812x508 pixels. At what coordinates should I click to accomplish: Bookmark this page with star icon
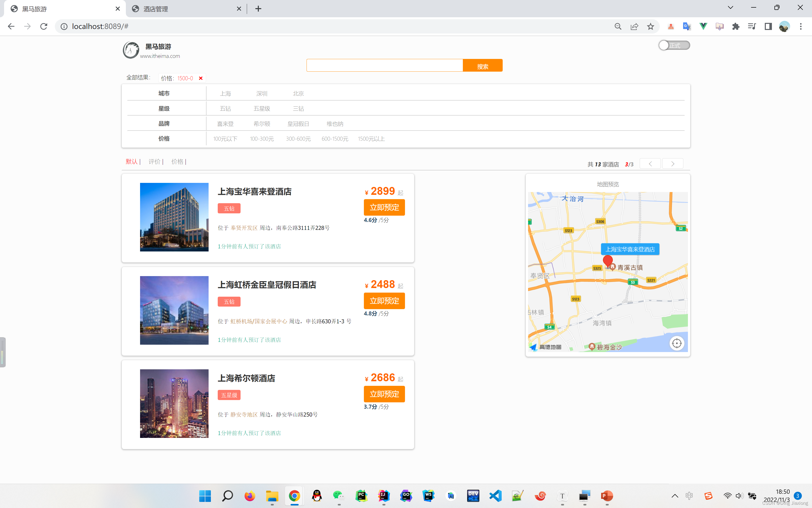(x=651, y=26)
